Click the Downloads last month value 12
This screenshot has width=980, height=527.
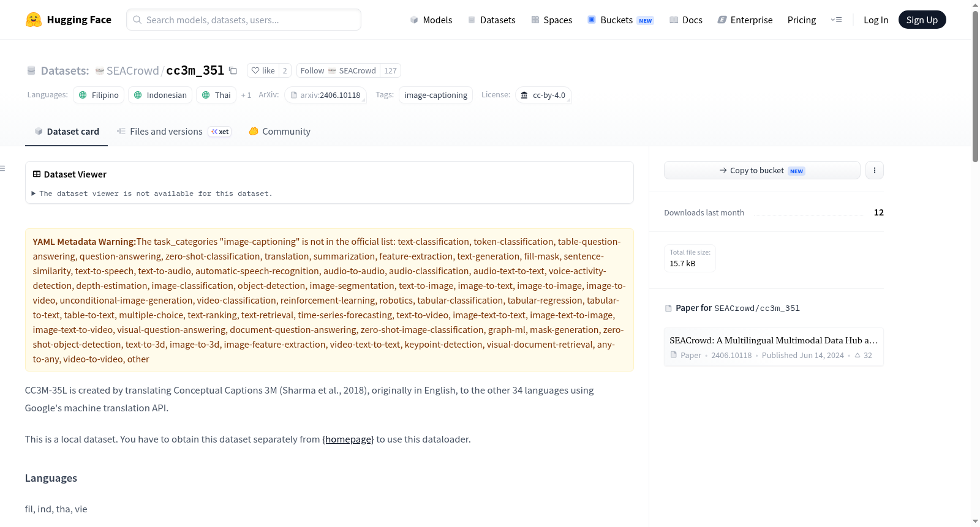(x=879, y=212)
